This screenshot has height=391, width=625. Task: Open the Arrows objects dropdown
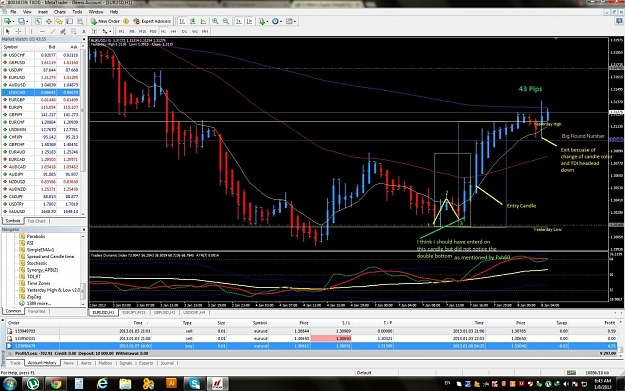(106, 31)
